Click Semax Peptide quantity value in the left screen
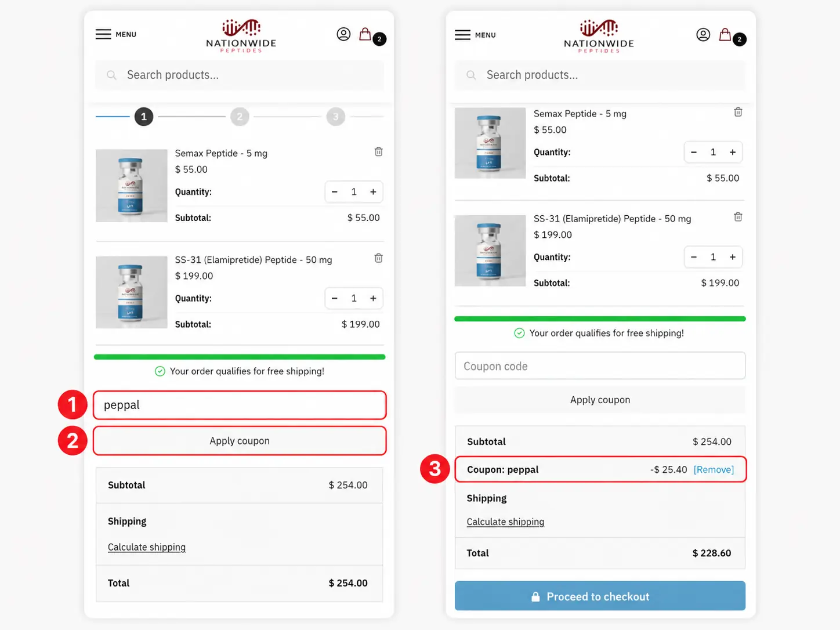 point(354,192)
